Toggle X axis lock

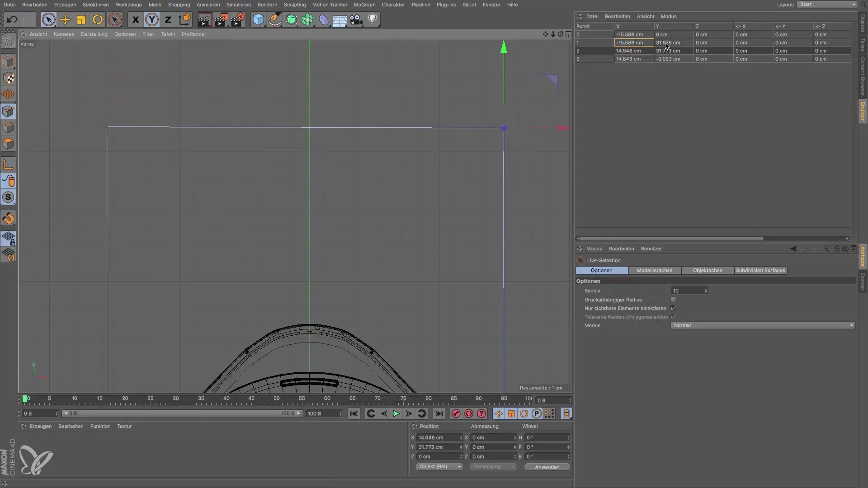pyautogui.click(x=135, y=20)
